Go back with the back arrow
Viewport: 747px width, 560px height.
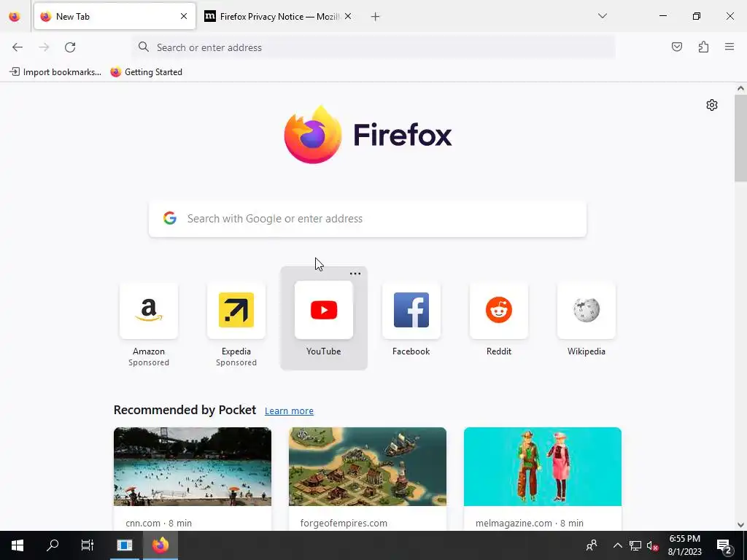[x=18, y=47]
